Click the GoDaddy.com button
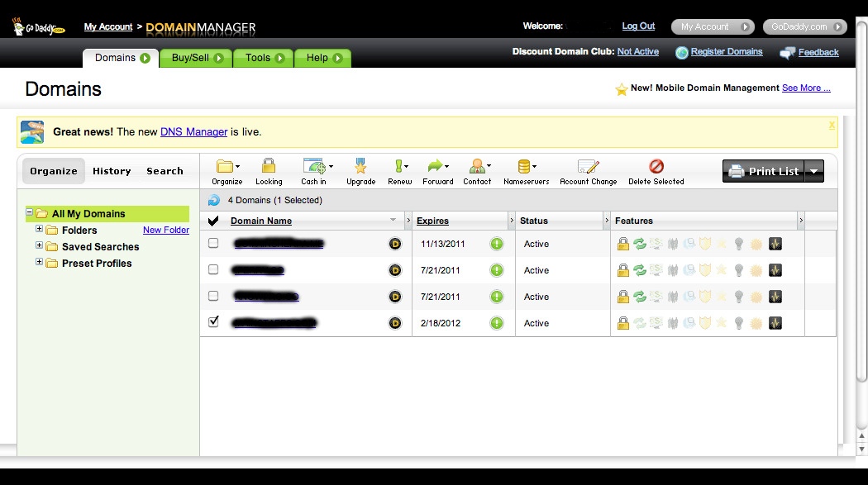This screenshot has height=485, width=868. [x=805, y=26]
